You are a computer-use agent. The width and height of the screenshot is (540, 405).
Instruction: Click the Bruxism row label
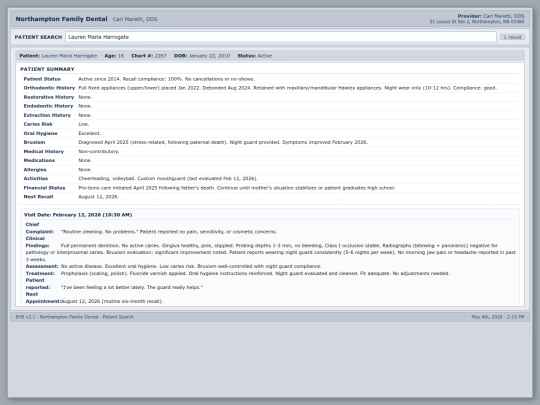(34, 142)
